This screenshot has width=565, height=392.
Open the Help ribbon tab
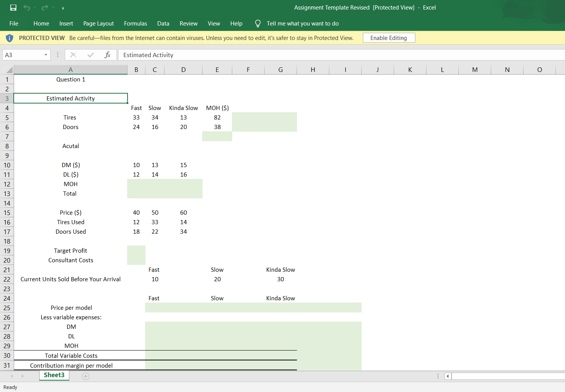(x=236, y=24)
